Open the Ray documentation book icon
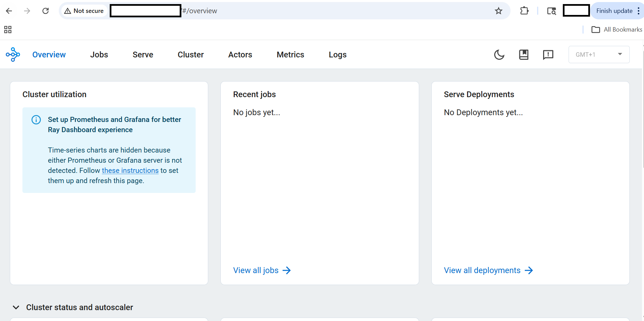Image resolution: width=644 pixels, height=321 pixels. (x=523, y=54)
